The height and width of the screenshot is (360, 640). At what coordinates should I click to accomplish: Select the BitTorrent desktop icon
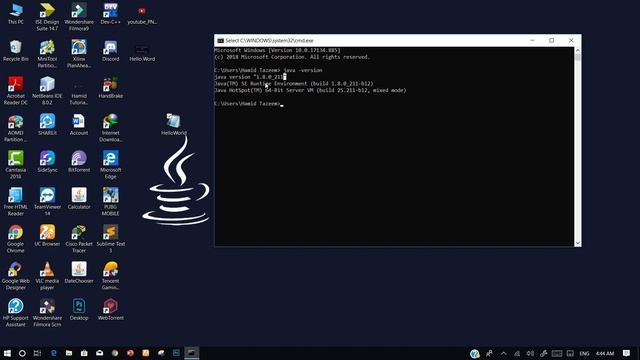pyautogui.click(x=79, y=161)
